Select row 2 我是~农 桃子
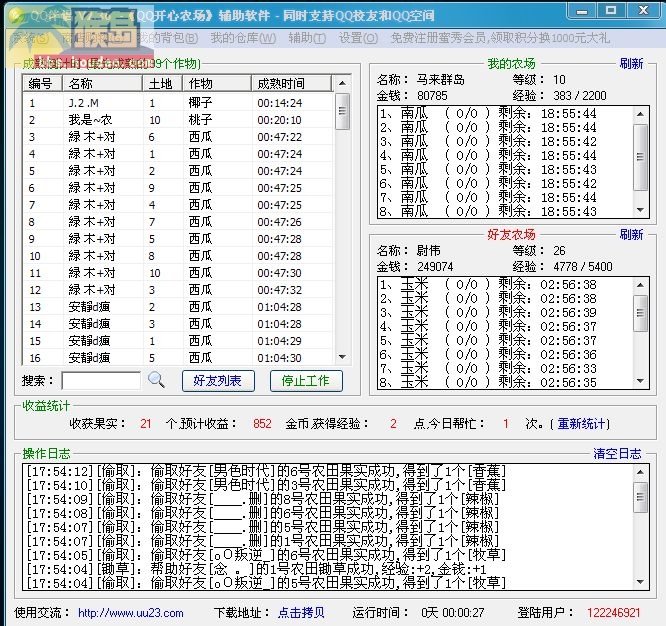Viewport: 666px width, 626px height. [x=178, y=120]
